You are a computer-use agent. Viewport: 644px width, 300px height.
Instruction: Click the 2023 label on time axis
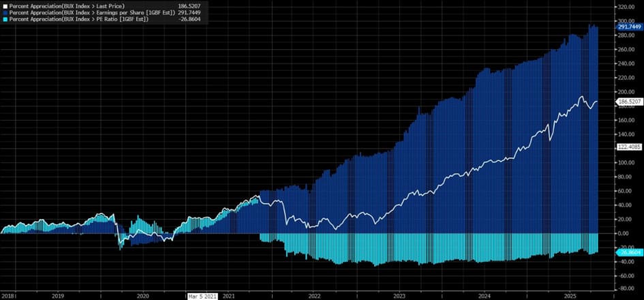click(399, 297)
